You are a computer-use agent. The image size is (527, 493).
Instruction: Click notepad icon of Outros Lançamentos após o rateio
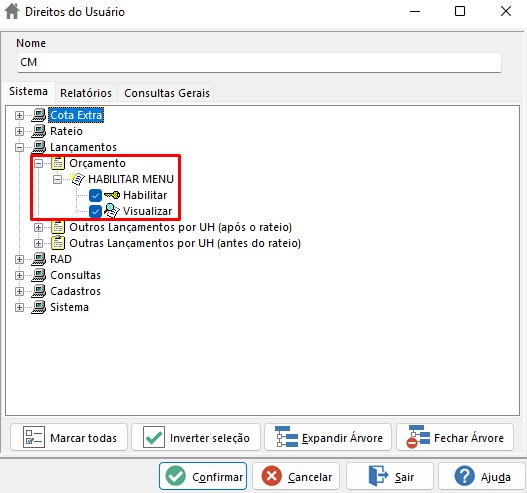tap(58, 227)
